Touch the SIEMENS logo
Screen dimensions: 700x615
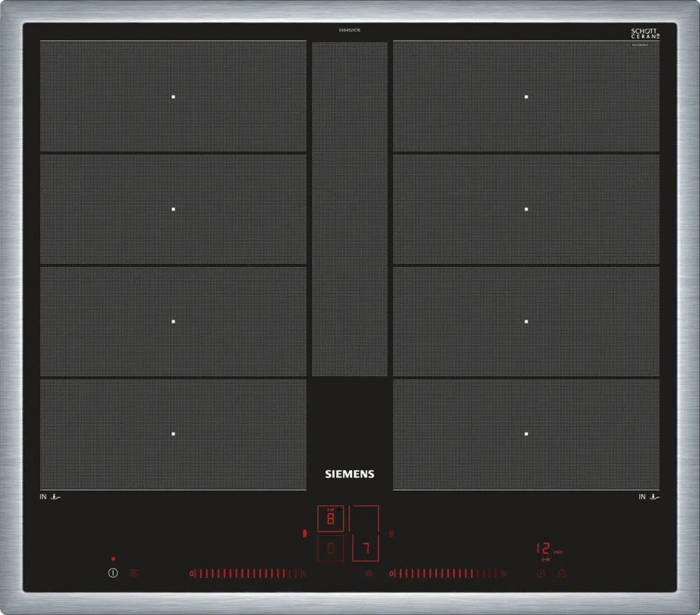click(349, 474)
